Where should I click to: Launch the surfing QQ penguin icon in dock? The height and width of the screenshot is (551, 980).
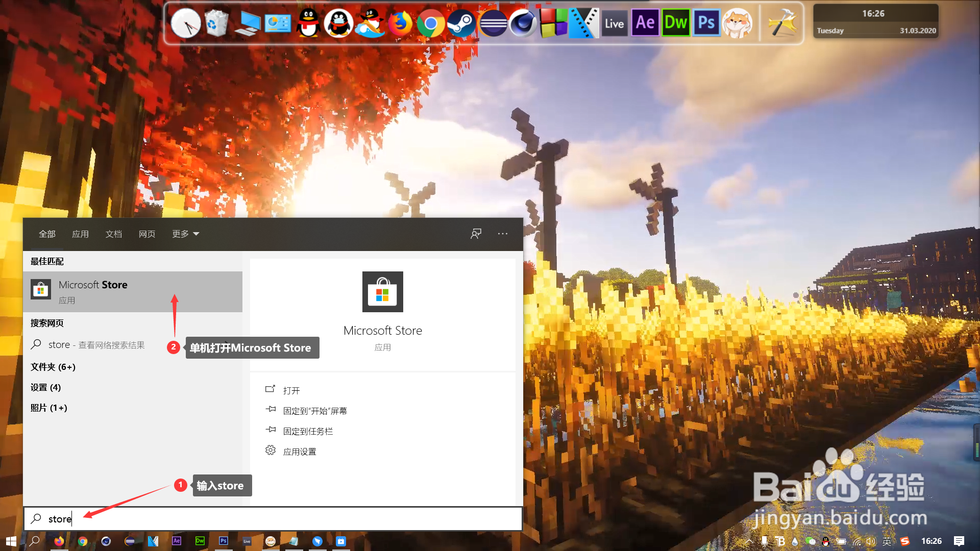[370, 23]
